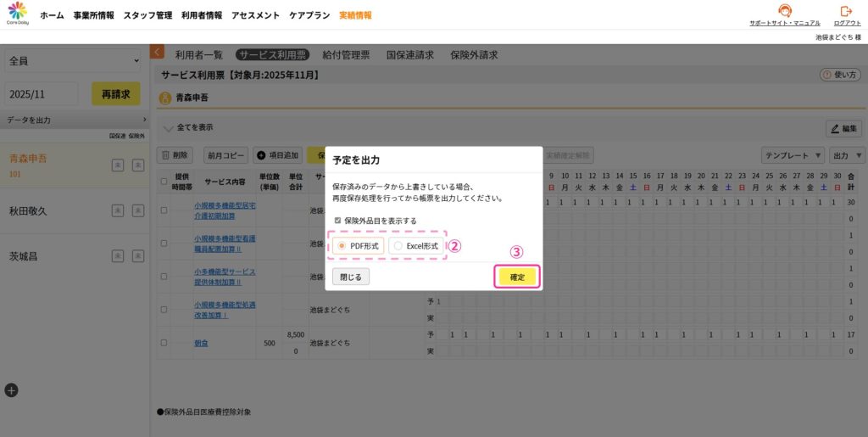Toggle 保険外品目を表示する checkbox

[x=338, y=221]
